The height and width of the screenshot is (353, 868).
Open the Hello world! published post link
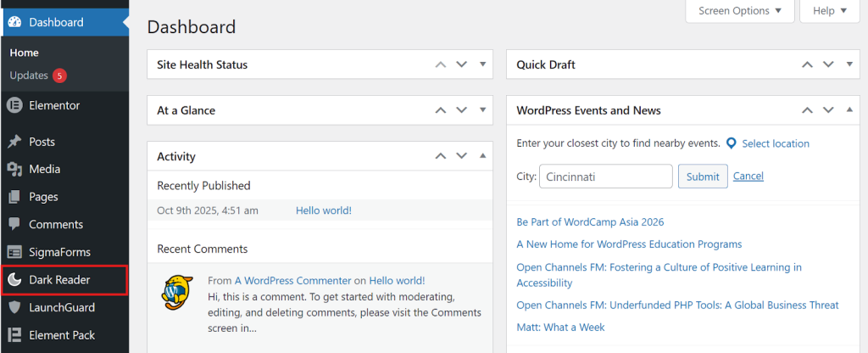(323, 210)
